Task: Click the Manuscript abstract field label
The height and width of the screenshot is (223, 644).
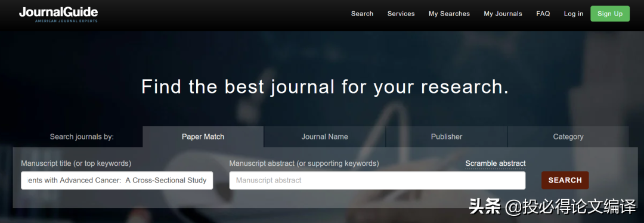Action: [304, 163]
